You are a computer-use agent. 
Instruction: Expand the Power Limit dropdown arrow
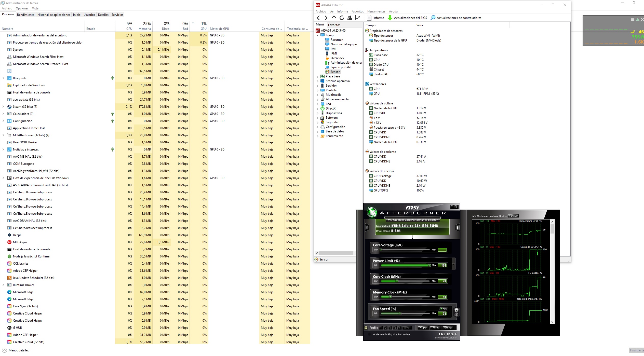pos(453,264)
